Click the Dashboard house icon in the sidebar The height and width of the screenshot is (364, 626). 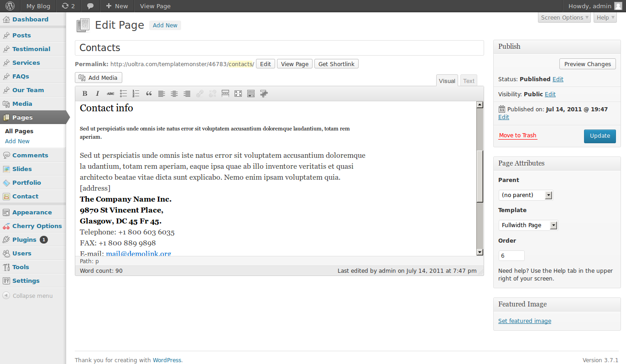coord(6,20)
